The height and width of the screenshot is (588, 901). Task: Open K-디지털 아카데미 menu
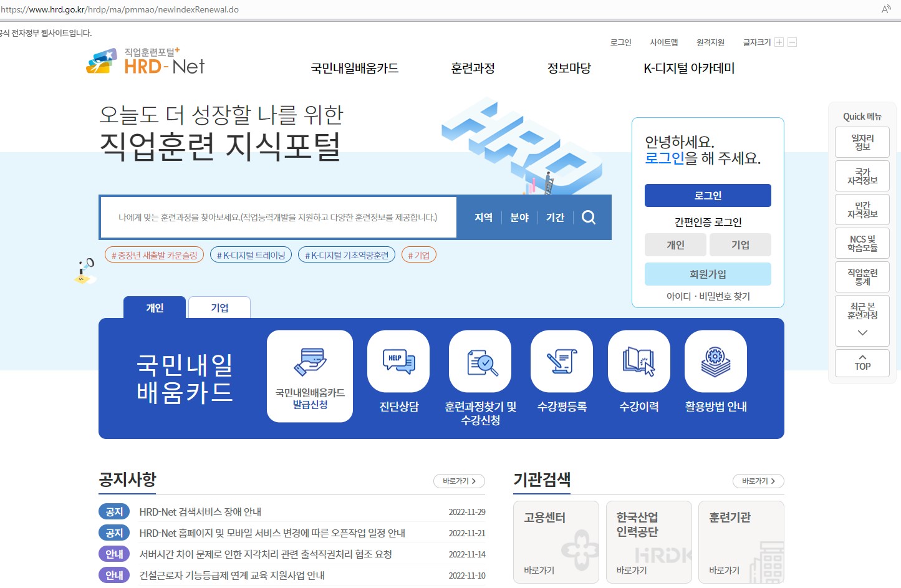tap(689, 69)
